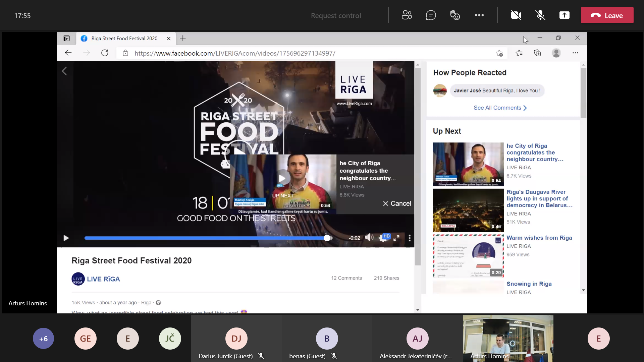Click the video back arrow

click(x=64, y=71)
